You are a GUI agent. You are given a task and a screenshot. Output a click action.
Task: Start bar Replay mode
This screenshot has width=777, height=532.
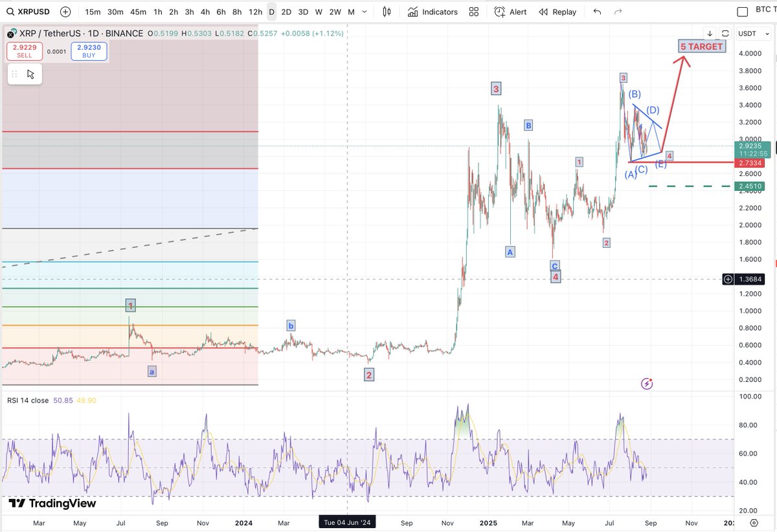click(x=556, y=12)
